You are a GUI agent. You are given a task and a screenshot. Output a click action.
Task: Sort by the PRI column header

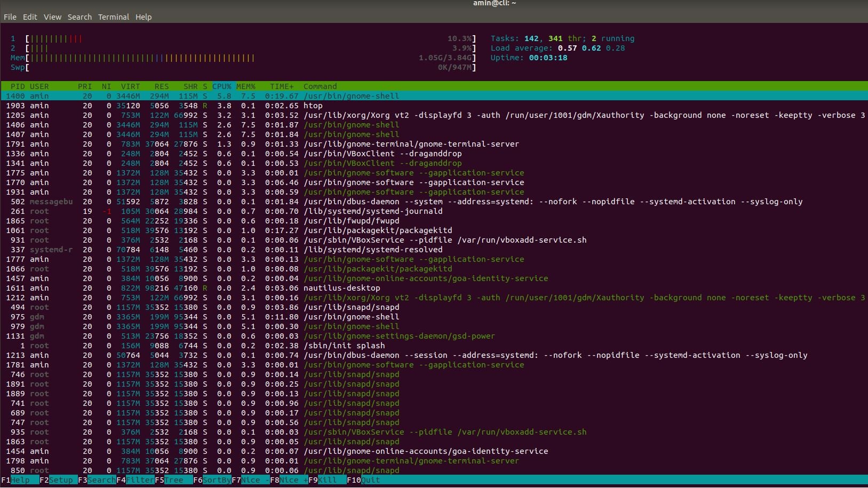click(x=85, y=86)
